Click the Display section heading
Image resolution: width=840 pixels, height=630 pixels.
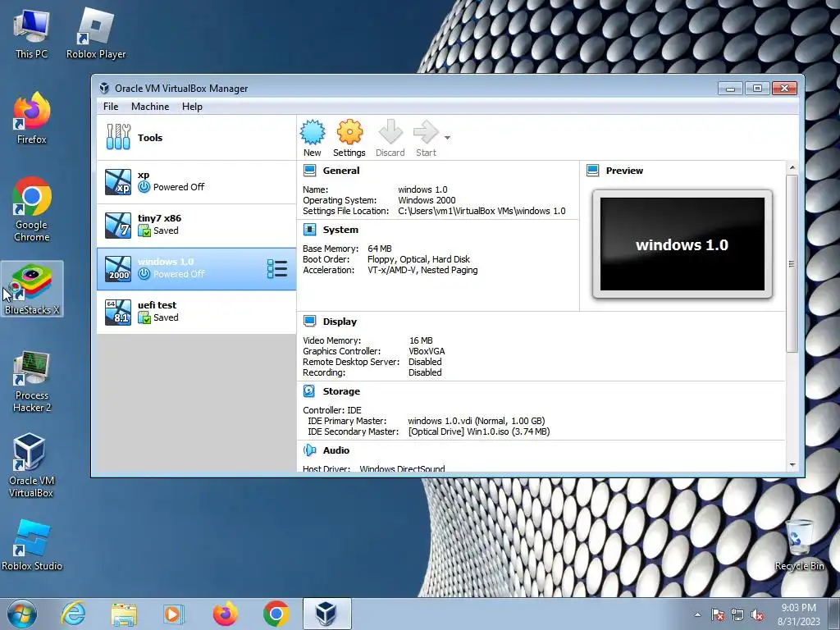[340, 321]
